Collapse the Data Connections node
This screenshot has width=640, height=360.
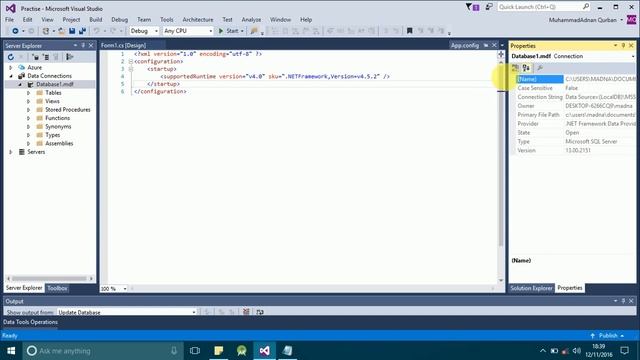tap(11, 76)
